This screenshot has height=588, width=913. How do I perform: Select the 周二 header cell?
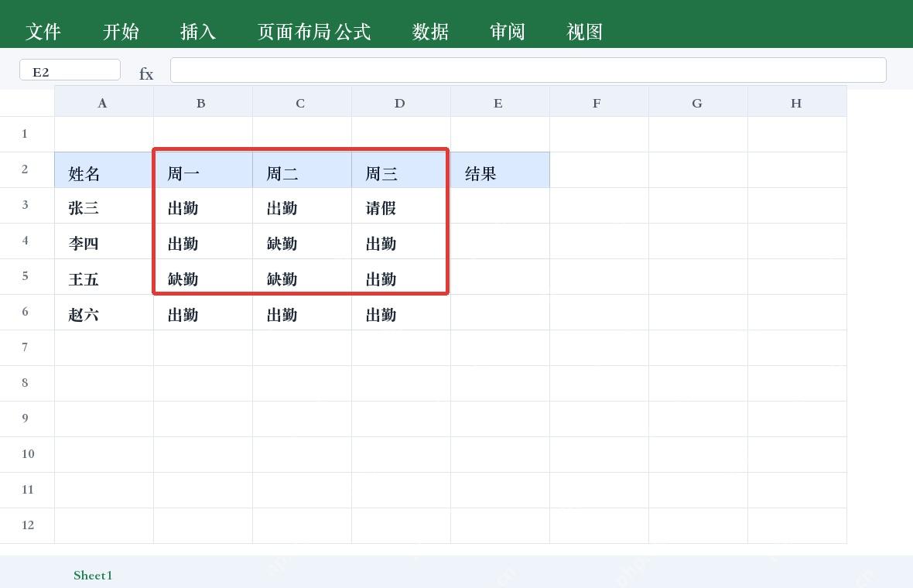(303, 170)
